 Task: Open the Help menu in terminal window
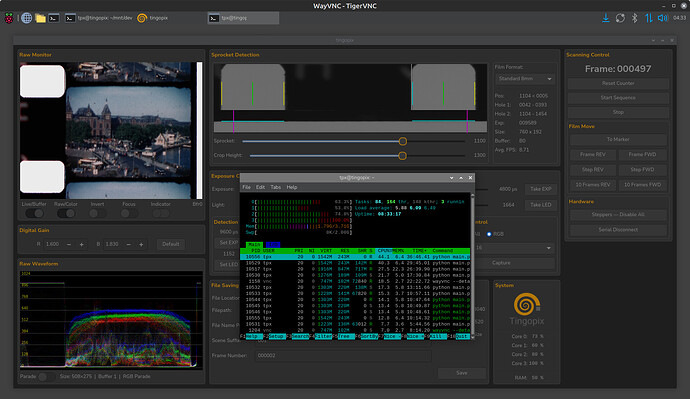pyautogui.click(x=292, y=187)
